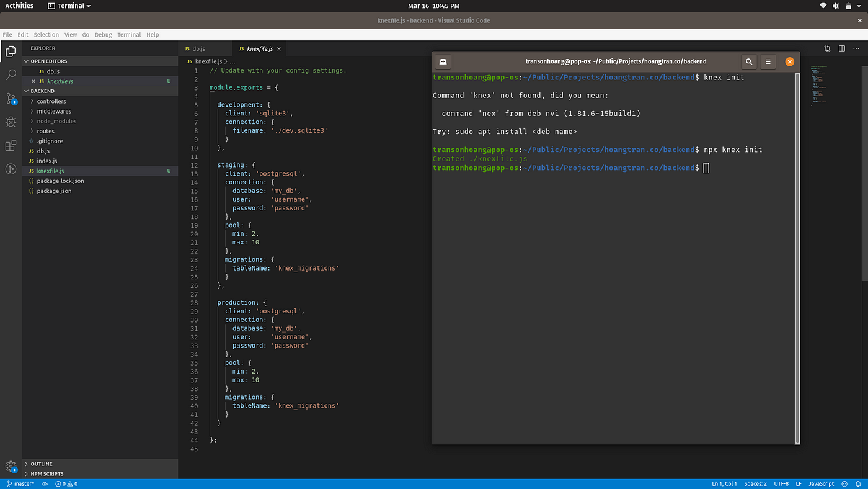The width and height of the screenshot is (868, 489).
Task: Open editor More Actions ellipsis
Action: (x=857, y=48)
